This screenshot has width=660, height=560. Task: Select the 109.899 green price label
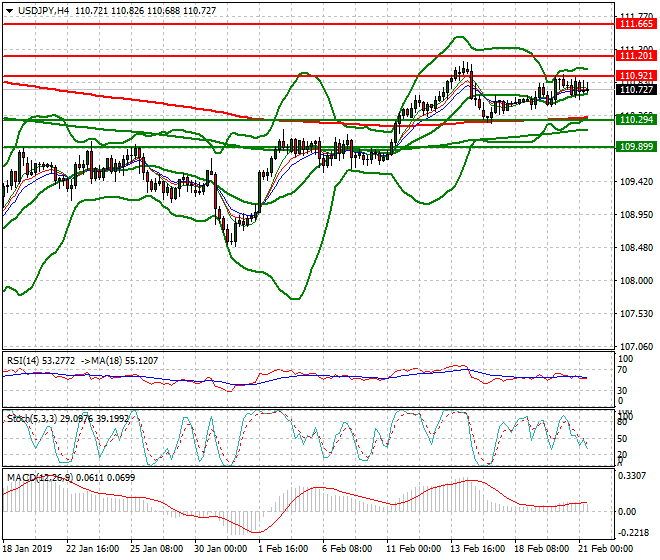(x=636, y=147)
